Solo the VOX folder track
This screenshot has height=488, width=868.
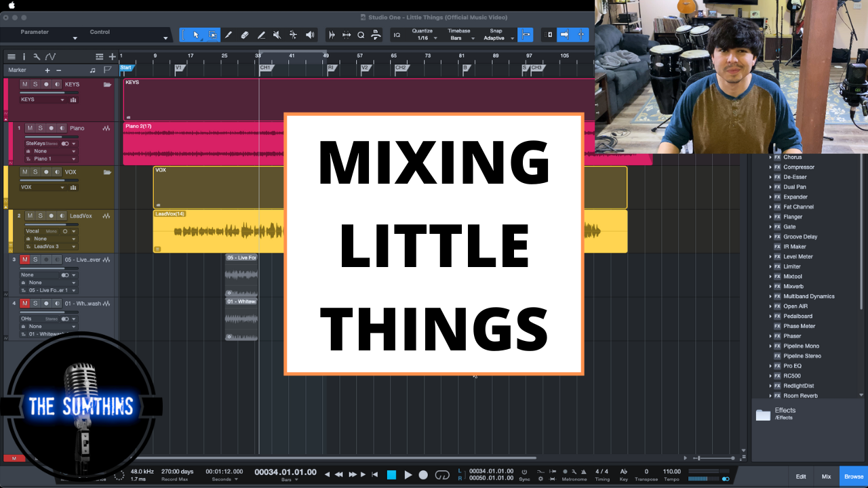[x=35, y=172]
